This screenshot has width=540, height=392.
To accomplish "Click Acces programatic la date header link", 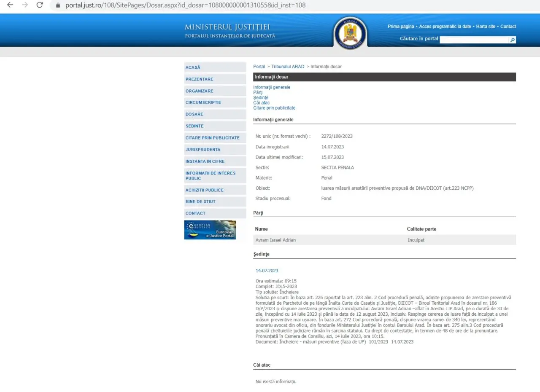I will click(x=445, y=27).
